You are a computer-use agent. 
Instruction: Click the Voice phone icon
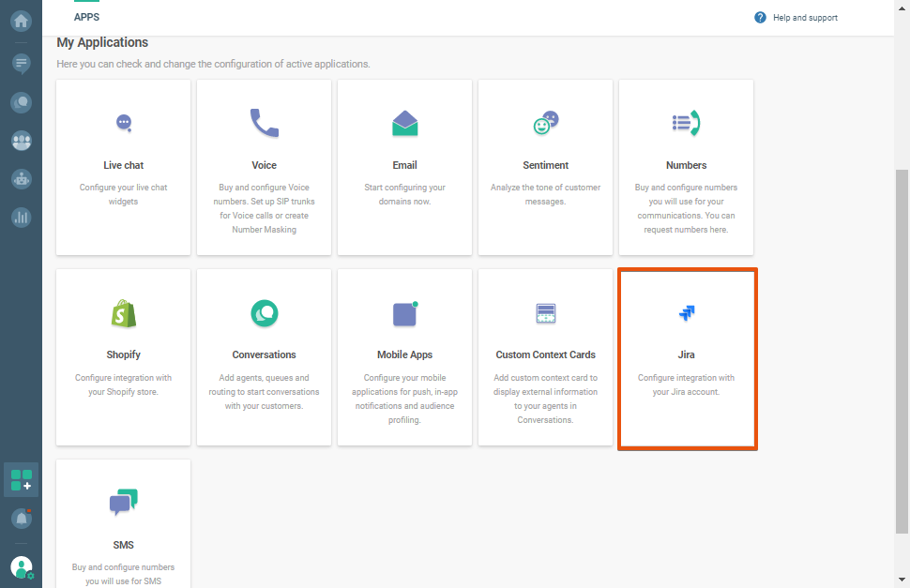coord(264,124)
